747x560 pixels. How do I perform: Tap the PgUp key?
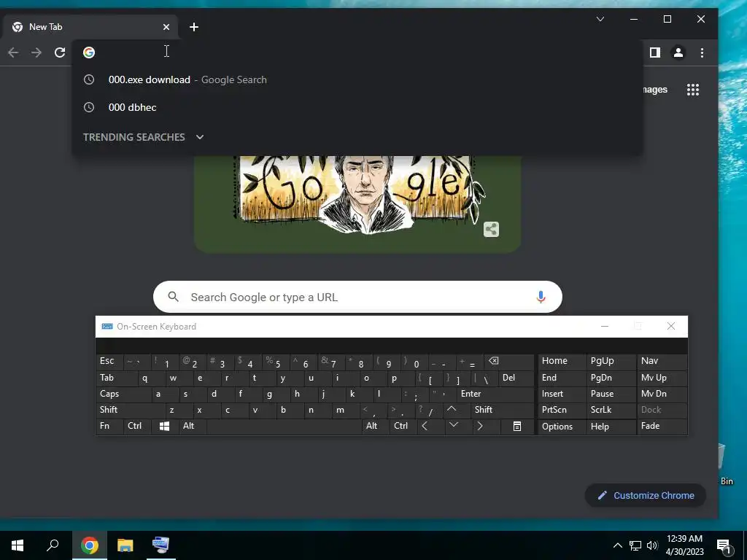[611, 362]
